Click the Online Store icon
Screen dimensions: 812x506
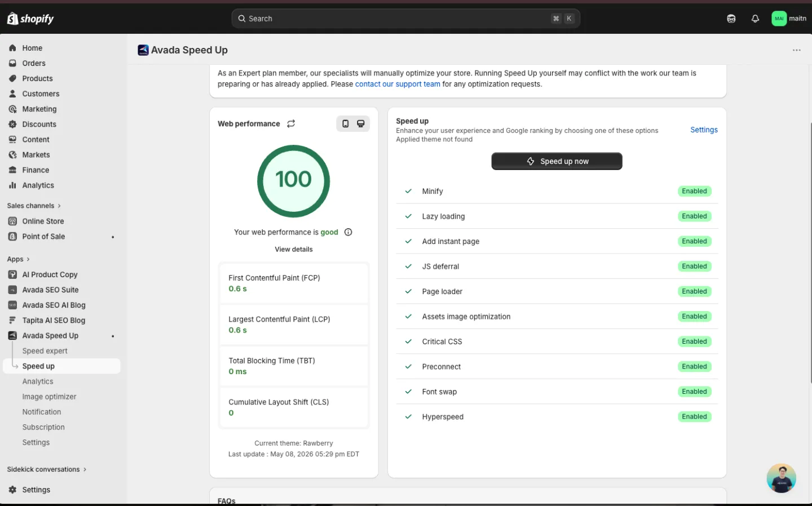(x=12, y=221)
